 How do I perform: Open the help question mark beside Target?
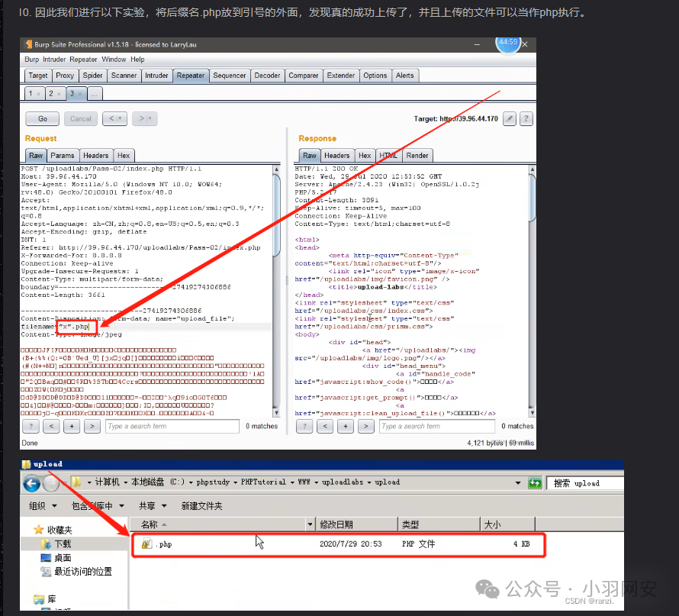coord(526,118)
